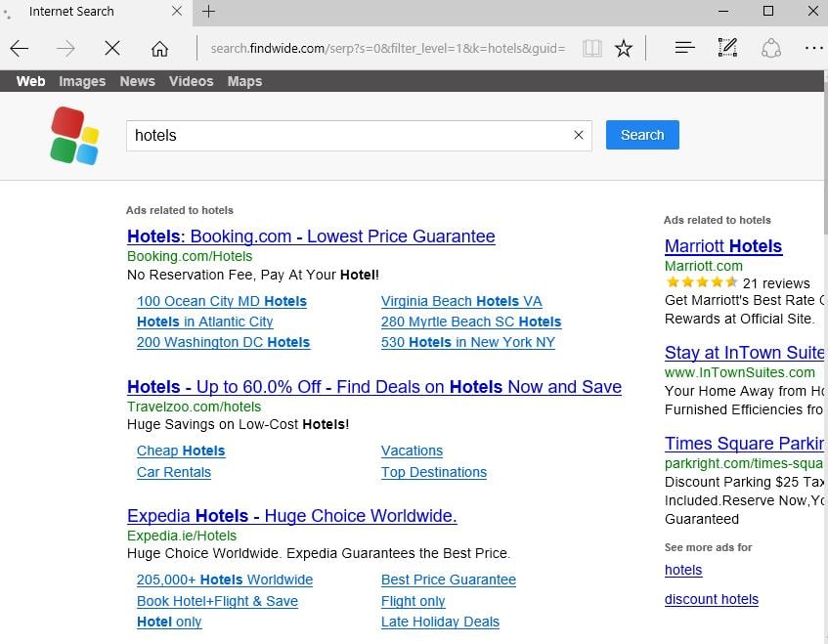Image resolution: width=828 pixels, height=644 pixels.
Task: Make a web note with pen icon
Action: [727, 48]
